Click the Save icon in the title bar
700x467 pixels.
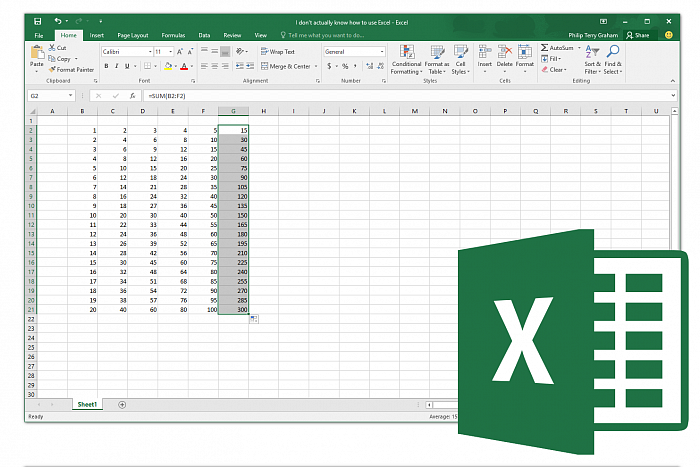(x=37, y=21)
